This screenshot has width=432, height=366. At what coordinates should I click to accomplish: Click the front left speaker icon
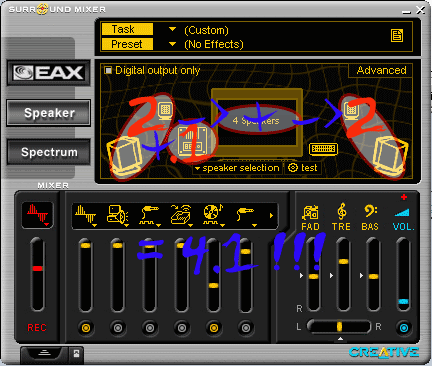[x=165, y=110]
